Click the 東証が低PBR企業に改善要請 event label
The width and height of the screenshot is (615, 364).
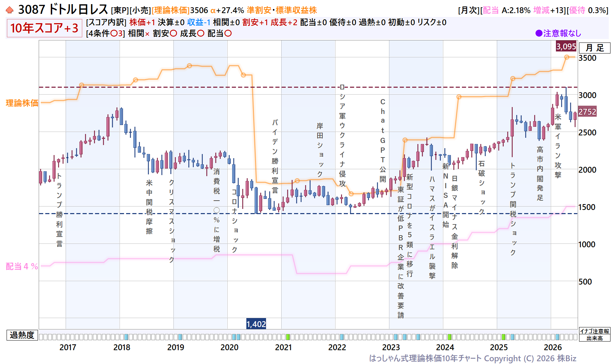tap(401, 252)
